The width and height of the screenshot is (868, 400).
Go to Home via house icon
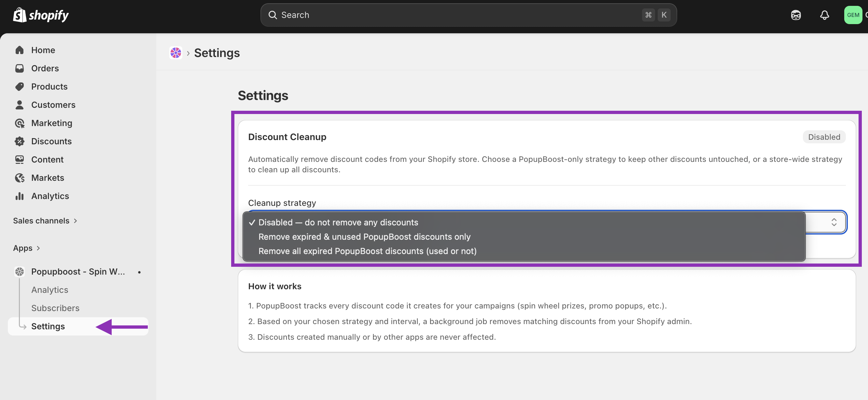pos(20,50)
